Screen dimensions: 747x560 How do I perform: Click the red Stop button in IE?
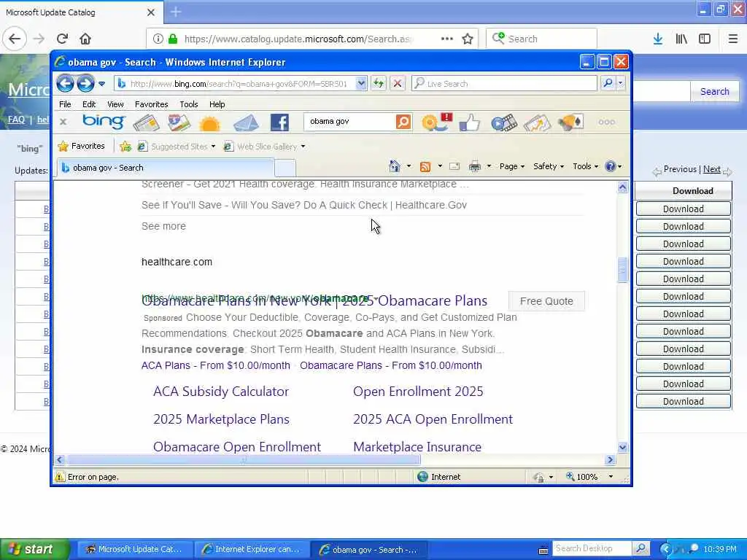(398, 83)
